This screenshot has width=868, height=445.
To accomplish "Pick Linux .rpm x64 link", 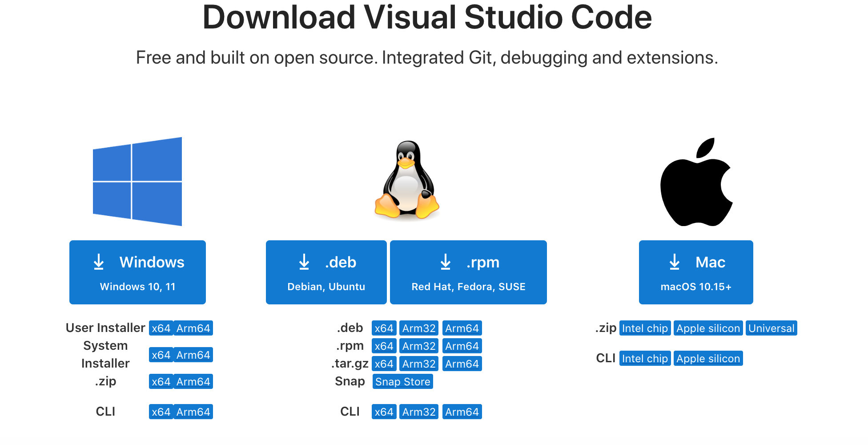I will (x=384, y=346).
